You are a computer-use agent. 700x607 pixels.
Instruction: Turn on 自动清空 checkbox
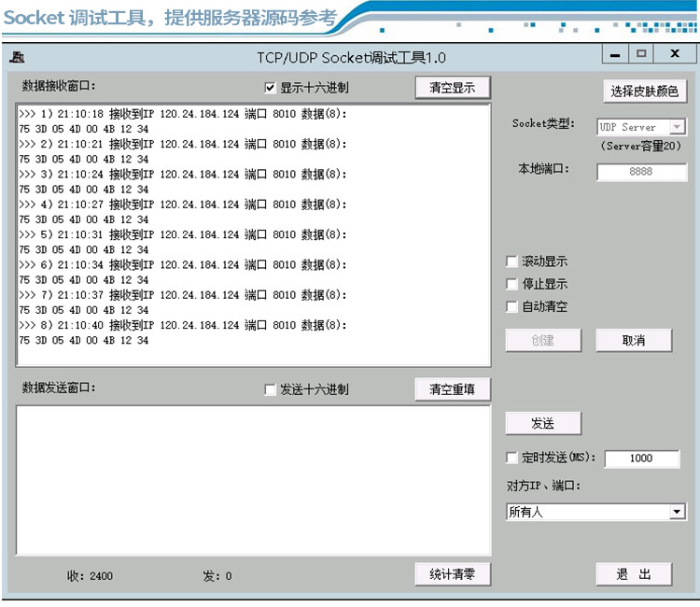511,306
